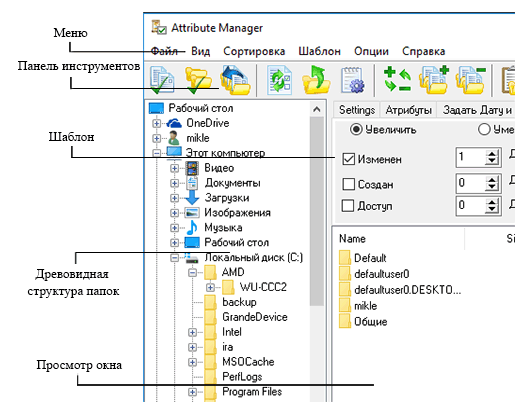Click the Общие folder icon in file list
This screenshot has width=515, height=414.
tap(345, 321)
